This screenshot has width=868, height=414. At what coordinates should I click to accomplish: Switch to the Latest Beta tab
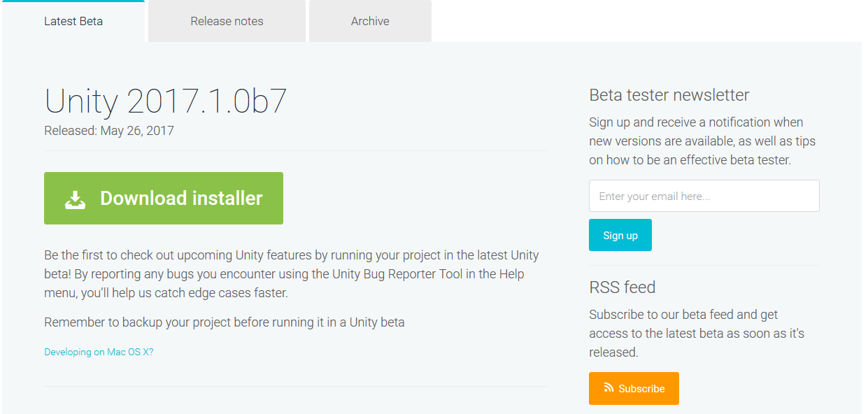(73, 21)
